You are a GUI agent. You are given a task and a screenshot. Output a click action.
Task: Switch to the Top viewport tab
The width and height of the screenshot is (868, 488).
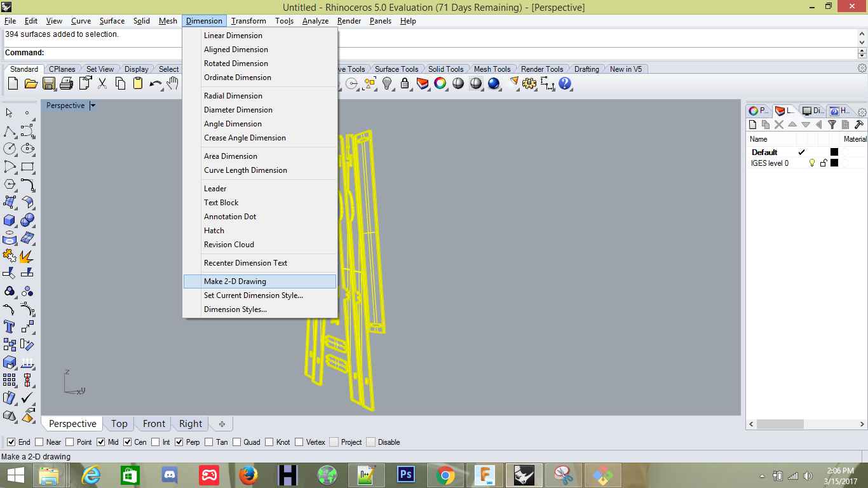pos(119,424)
